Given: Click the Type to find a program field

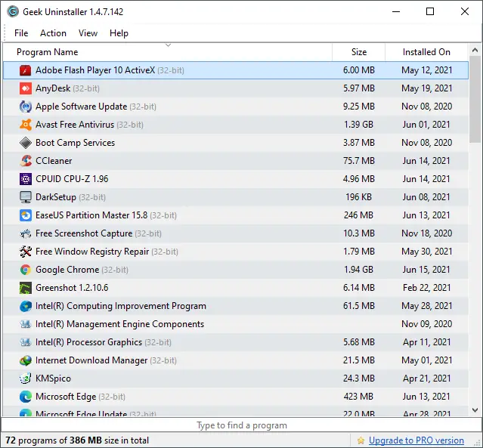Looking at the screenshot, I should tap(242, 425).
